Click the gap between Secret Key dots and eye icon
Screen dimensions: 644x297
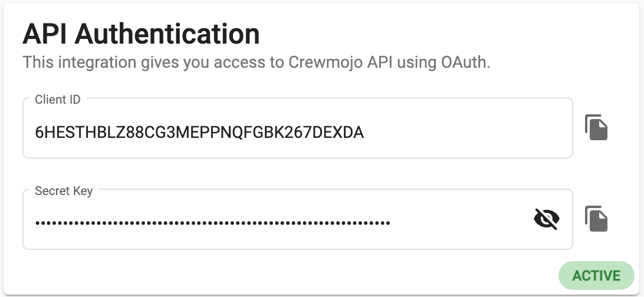460,223
